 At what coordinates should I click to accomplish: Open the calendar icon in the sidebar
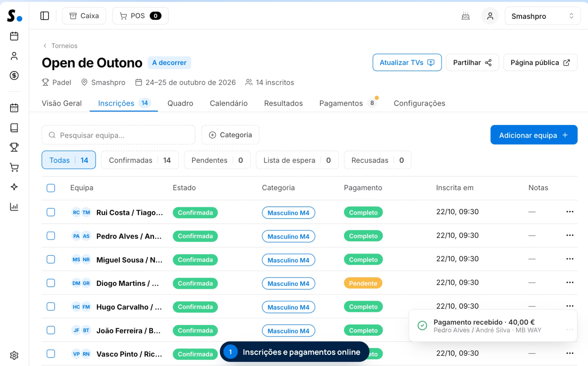pos(14,36)
